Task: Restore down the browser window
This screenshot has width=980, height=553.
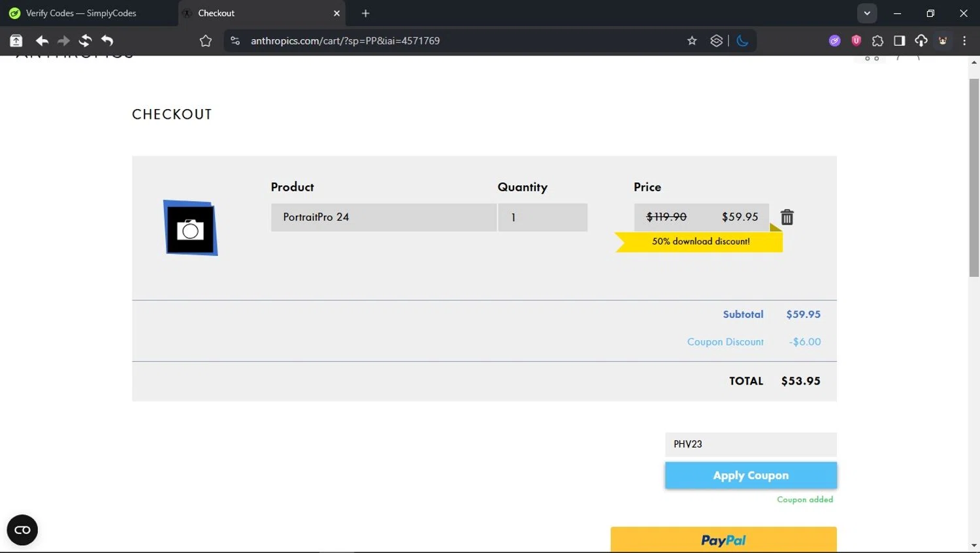Action: pos(930,13)
